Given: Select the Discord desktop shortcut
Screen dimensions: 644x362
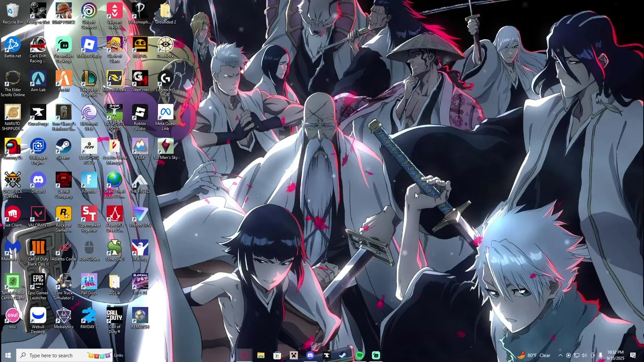Looking at the screenshot, I should [38, 183].
